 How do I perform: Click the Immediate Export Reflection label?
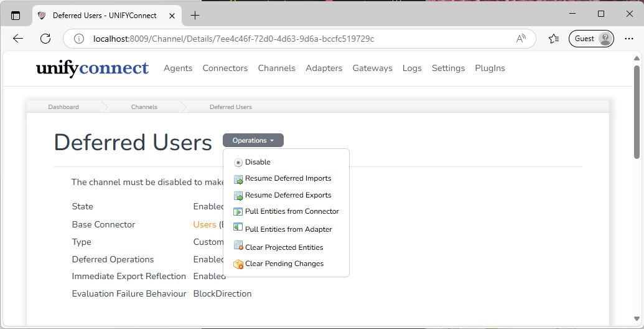[x=129, y=277]
